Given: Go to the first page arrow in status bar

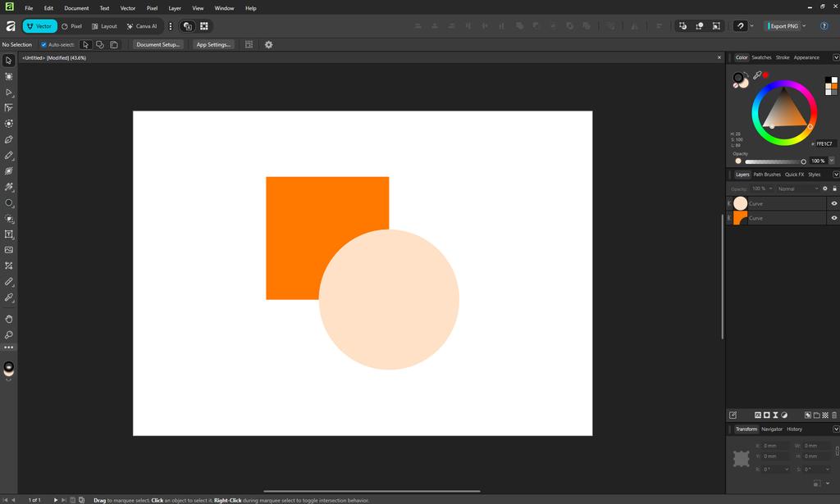Looking at the screenshot, I should click(x=6, y=500).
